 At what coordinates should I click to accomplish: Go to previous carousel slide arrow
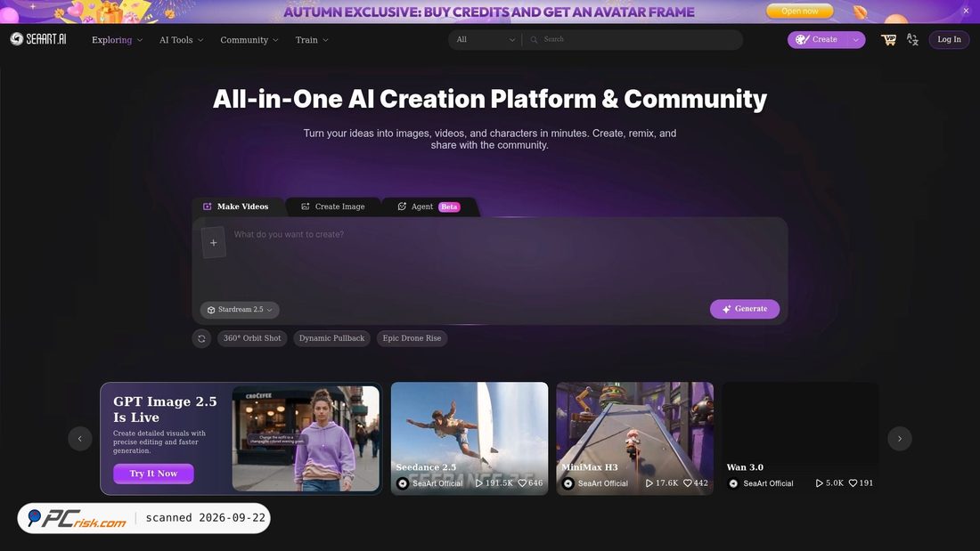point(80,439)
